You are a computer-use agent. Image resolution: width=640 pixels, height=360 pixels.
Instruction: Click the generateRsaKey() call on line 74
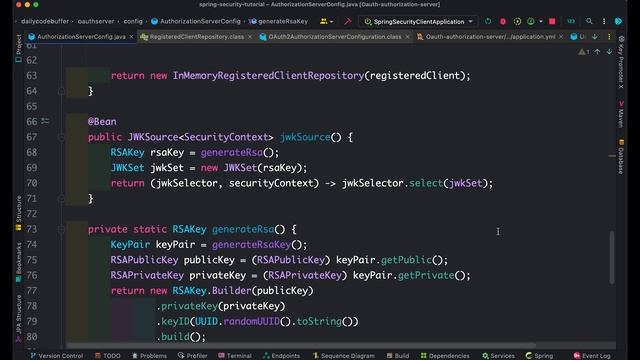click(x=259, y=244)
